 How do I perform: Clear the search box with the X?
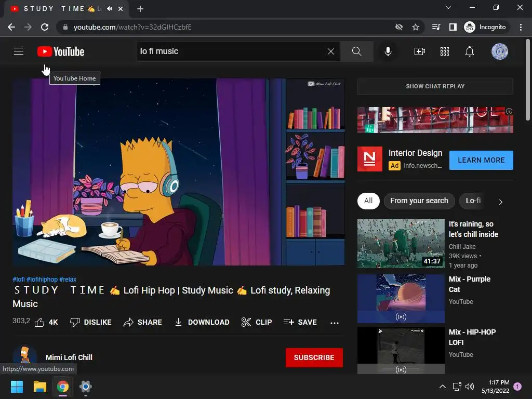click(331, 51)
